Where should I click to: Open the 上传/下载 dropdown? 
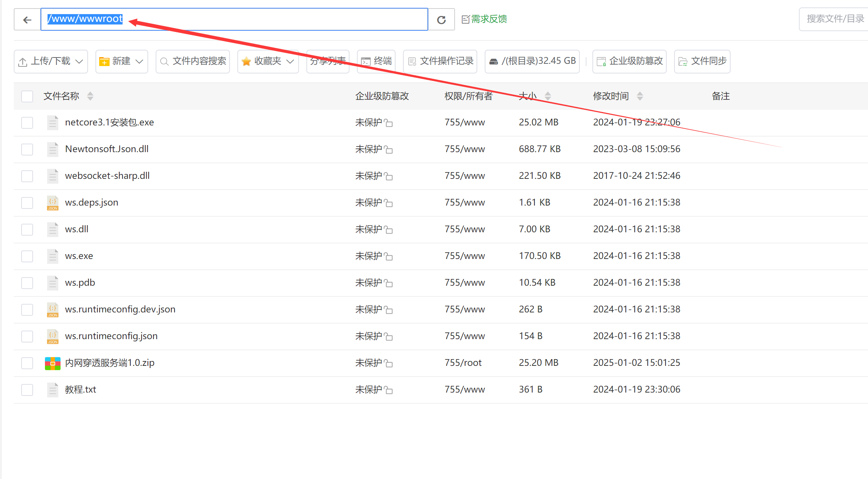[51, 61]
